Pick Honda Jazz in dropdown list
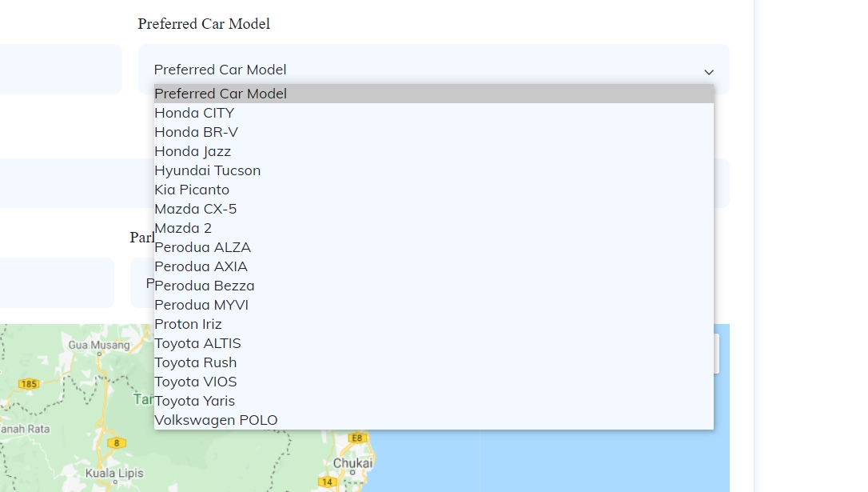Screen dimensions: 868x492 pos(193,151)
